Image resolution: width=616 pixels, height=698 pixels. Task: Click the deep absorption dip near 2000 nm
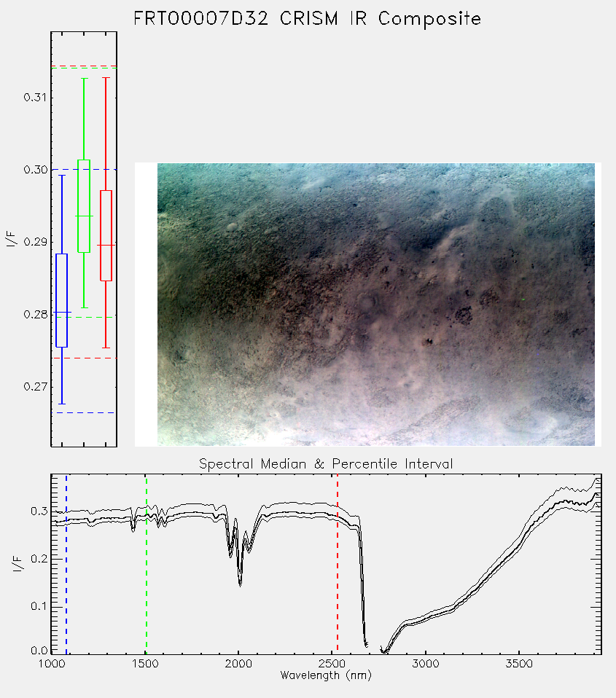[x=240, y=581]
